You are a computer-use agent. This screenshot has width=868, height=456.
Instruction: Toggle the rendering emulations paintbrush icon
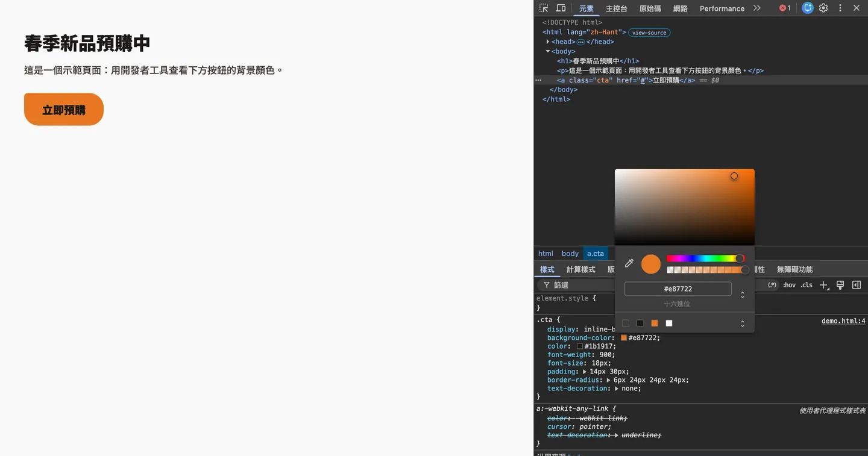(840, 285)
